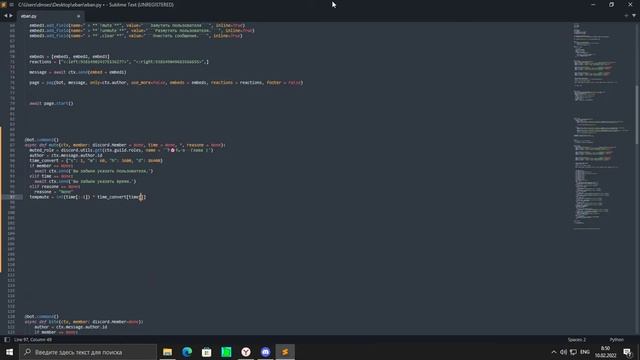
Task: Open Microsoft Store from taskbar
Action: (207, 352)
